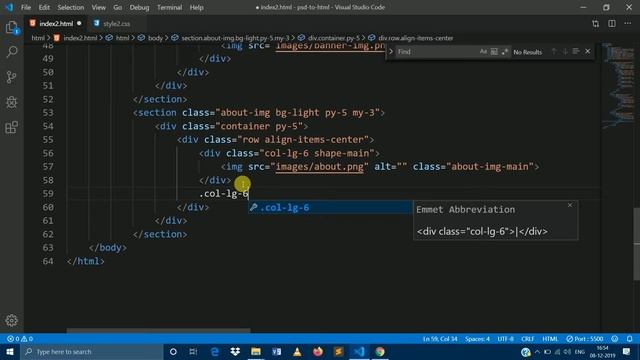Close the Emmet Abbreviation details popup

point(570,205)
